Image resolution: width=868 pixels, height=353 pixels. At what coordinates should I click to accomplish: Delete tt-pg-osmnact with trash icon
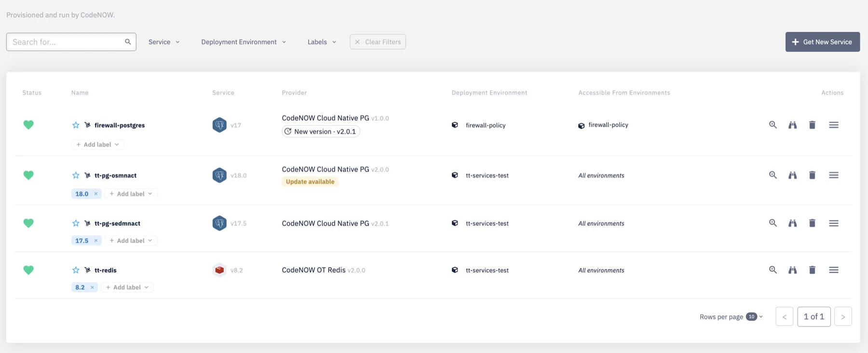812,175
